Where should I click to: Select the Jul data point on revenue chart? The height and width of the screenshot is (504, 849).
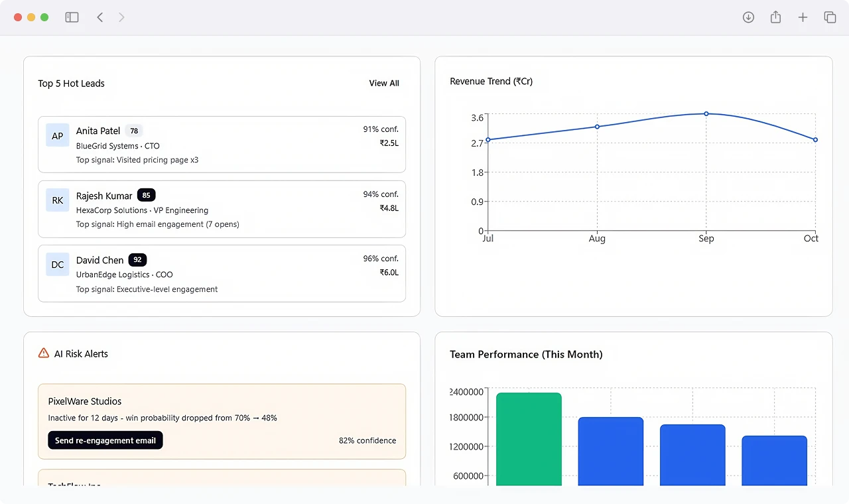pos(488,140)
